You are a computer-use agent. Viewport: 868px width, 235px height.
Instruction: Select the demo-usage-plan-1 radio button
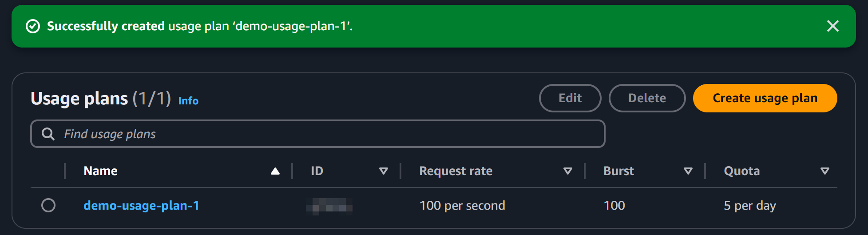pyautogui.click(x=48, y=205)
